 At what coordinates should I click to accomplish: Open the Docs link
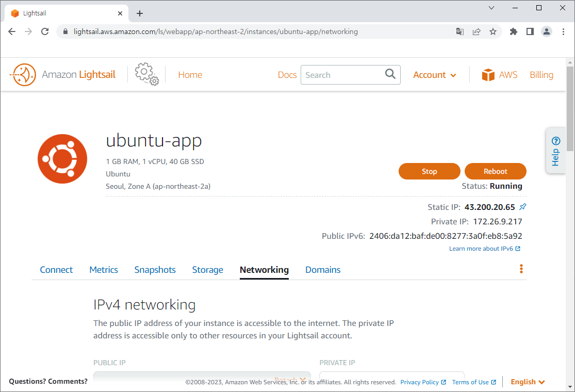(287, 75)
